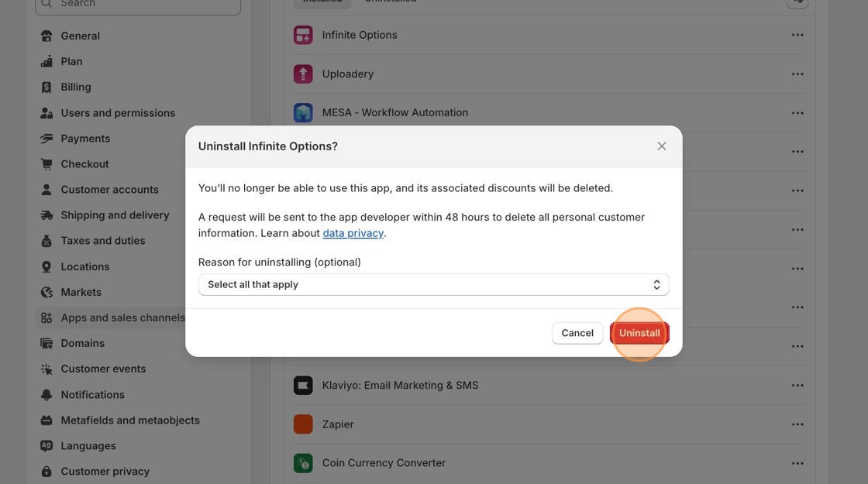The image size is (868, 484).
Task: Open Customer privacy settings
Action: tap(105, 471)
